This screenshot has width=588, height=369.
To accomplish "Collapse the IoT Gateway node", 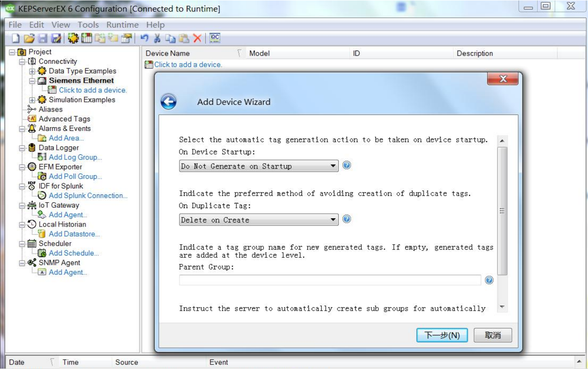I will (22, 205).
